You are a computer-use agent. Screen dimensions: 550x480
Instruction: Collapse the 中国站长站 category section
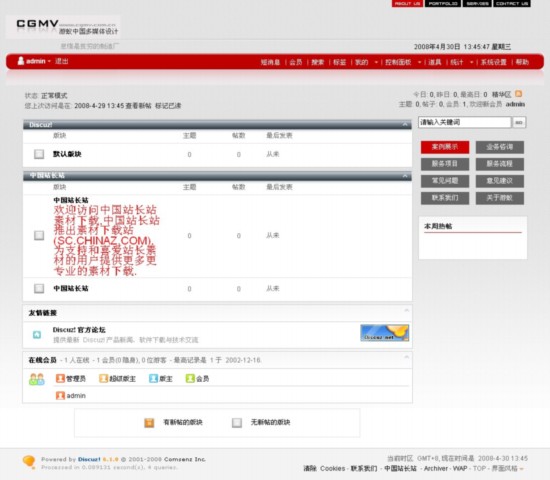pyautogui.click(x=405, y=175)
